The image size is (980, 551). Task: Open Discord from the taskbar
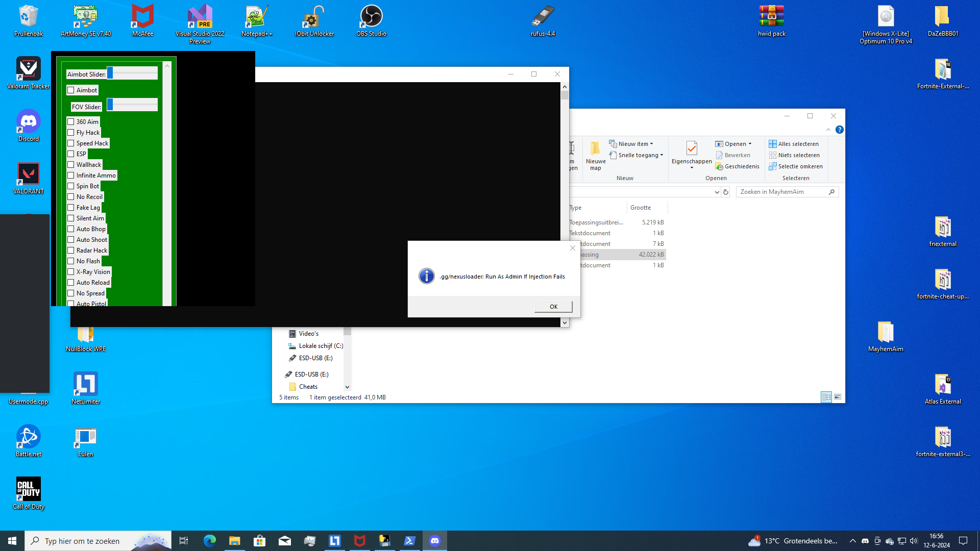click(x=435, y=541)
